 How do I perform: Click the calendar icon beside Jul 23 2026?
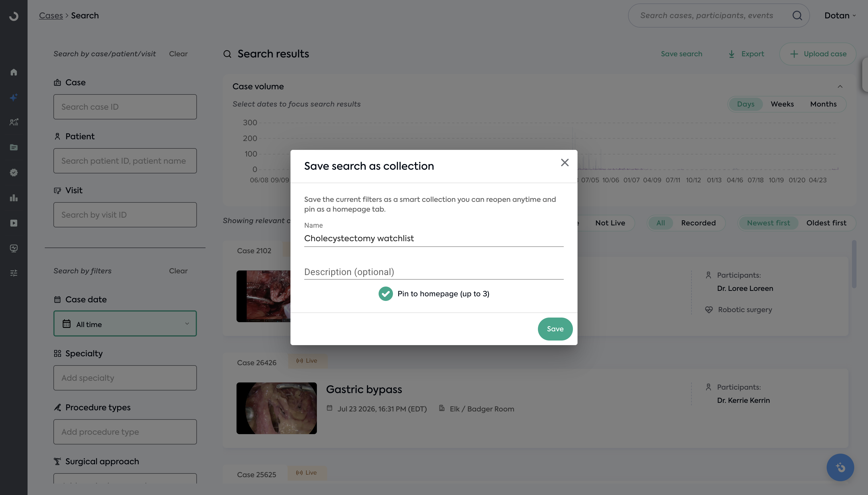click(x=329, y=408)
